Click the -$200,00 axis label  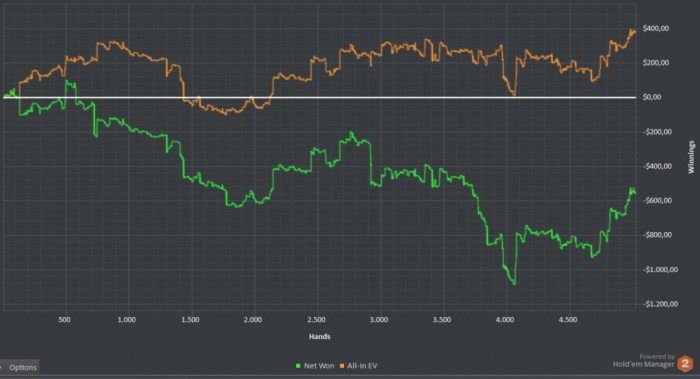(x=657, y=132)
